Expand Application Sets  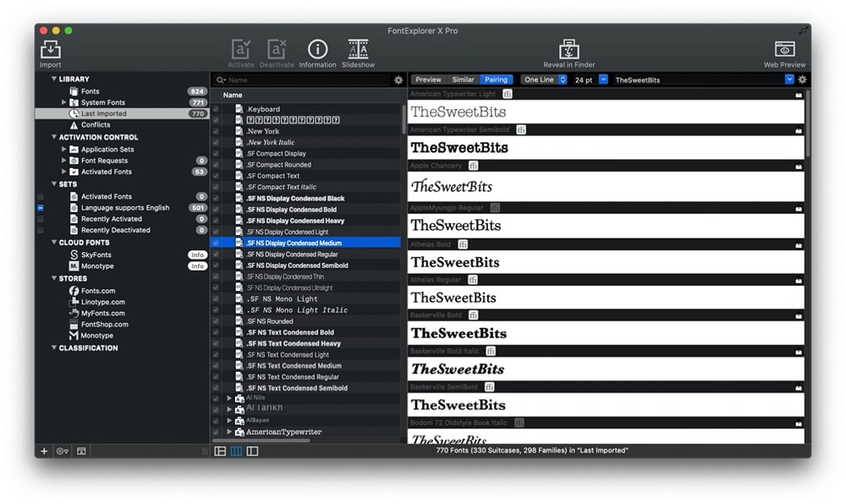(63, 149)
